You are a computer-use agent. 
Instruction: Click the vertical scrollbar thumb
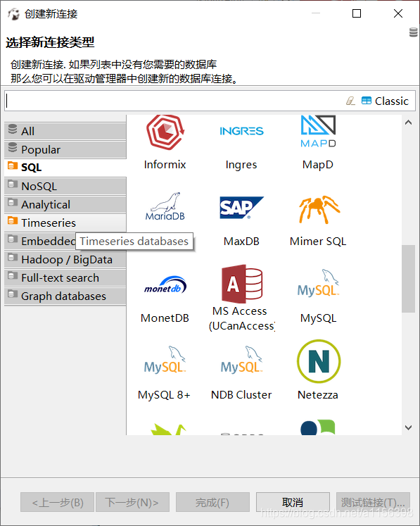pyautogui.click(x=408, y=279)
